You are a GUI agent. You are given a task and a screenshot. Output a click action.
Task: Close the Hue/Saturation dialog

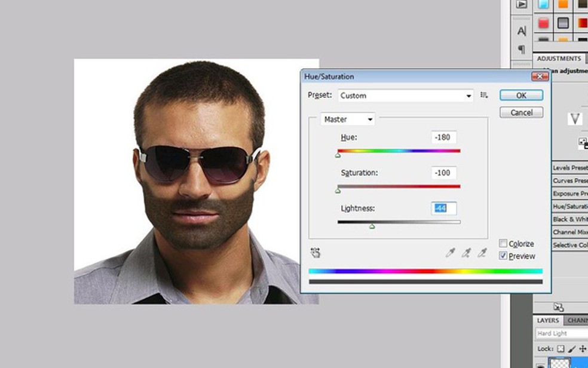click(540, 76)
